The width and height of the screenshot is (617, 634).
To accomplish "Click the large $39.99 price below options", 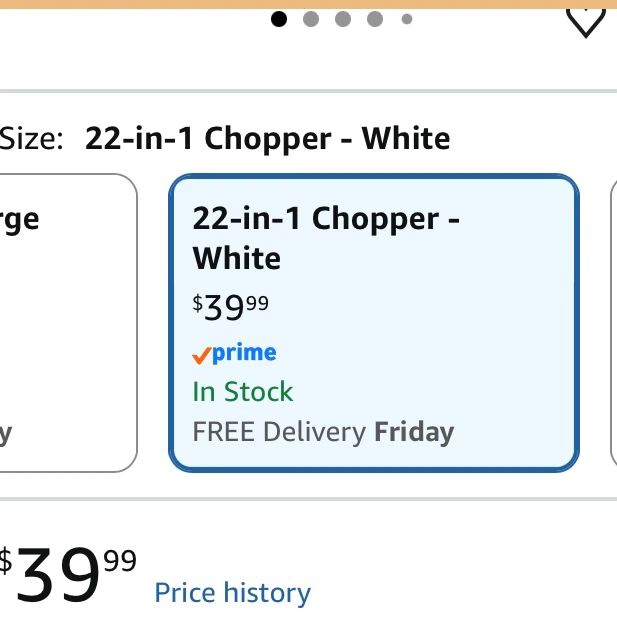I will pos(68,573).
